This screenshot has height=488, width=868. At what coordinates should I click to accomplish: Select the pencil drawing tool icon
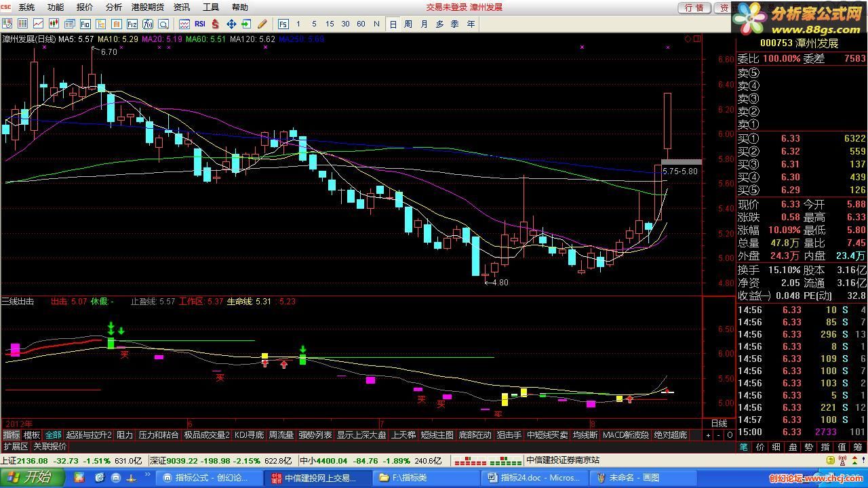coord(262,24)
